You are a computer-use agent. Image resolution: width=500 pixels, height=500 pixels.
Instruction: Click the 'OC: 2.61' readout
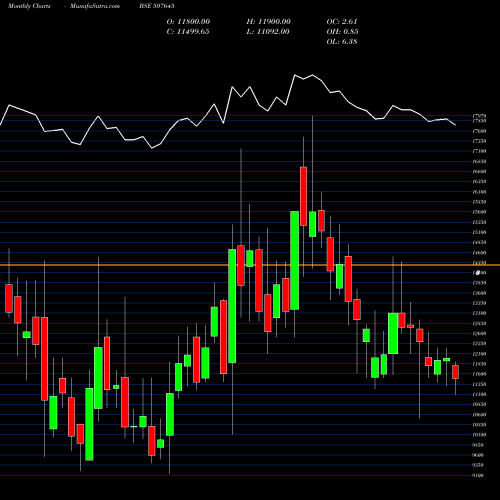click(342, 22)
